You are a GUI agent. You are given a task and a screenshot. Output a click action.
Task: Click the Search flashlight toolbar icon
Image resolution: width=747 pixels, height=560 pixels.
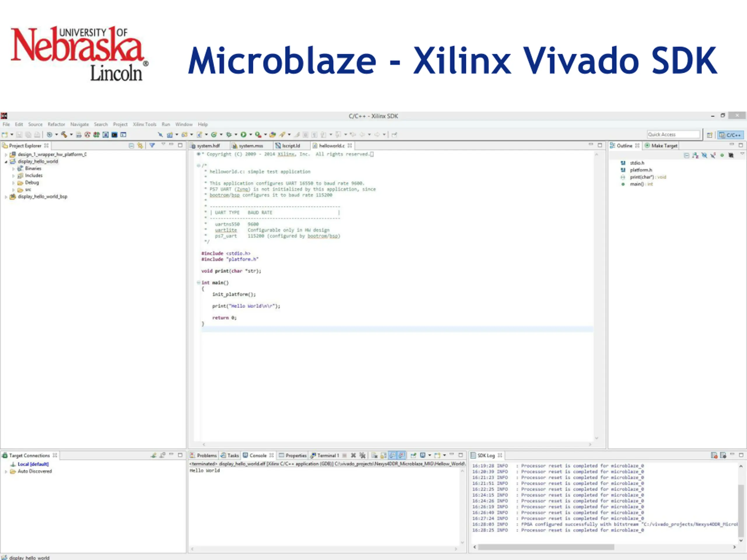pos(282,135)
